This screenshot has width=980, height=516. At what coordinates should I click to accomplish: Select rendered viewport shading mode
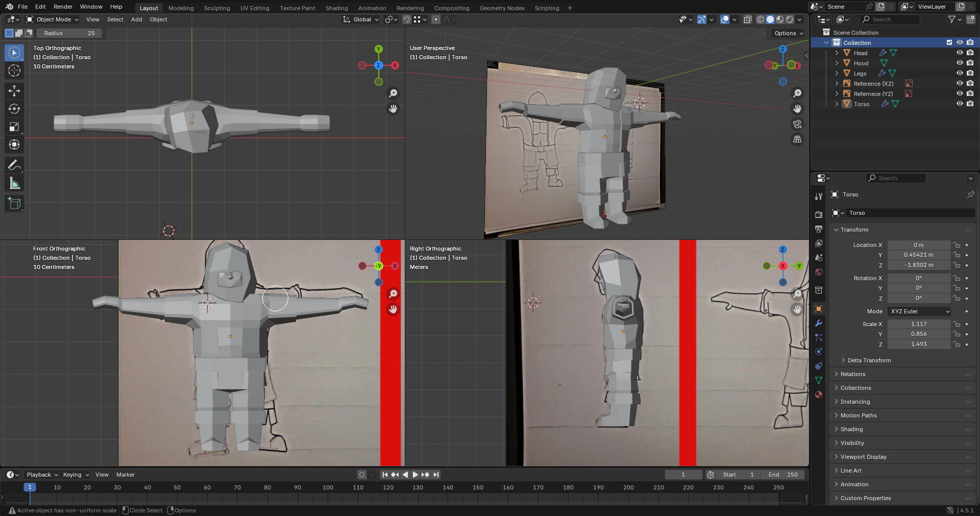tap(790, 19)
